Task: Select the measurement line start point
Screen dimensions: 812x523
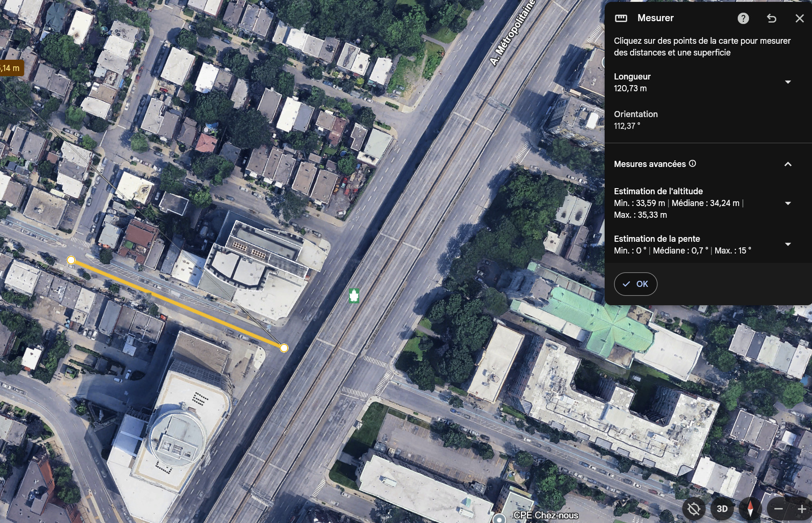Action: [x=71, y=260]
